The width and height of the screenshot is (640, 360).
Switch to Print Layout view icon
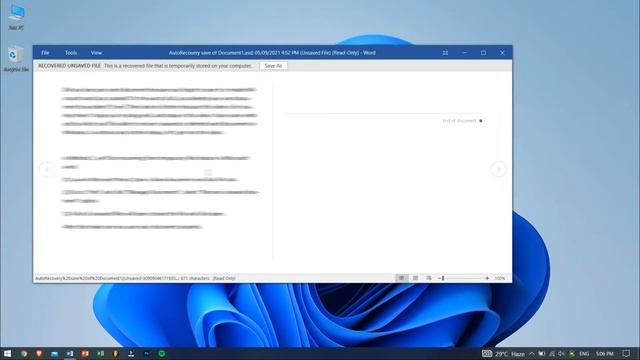coord(415,278)
